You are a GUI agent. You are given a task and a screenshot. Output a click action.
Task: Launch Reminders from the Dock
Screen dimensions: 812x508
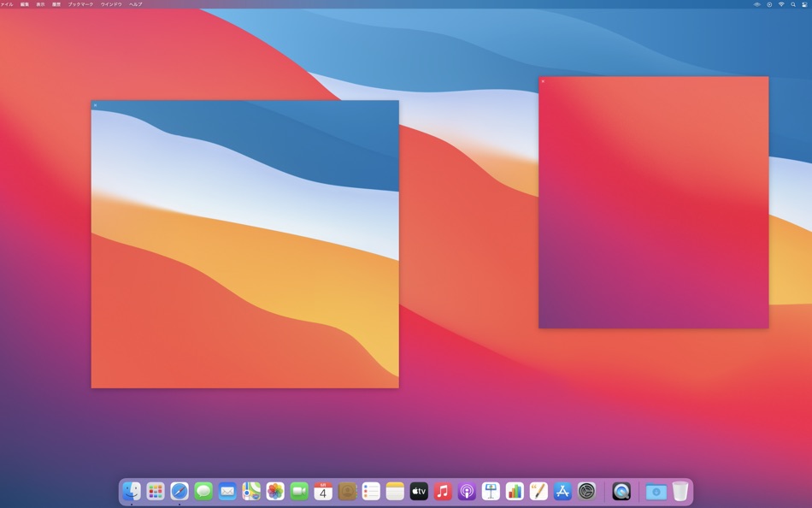(371, 491)
